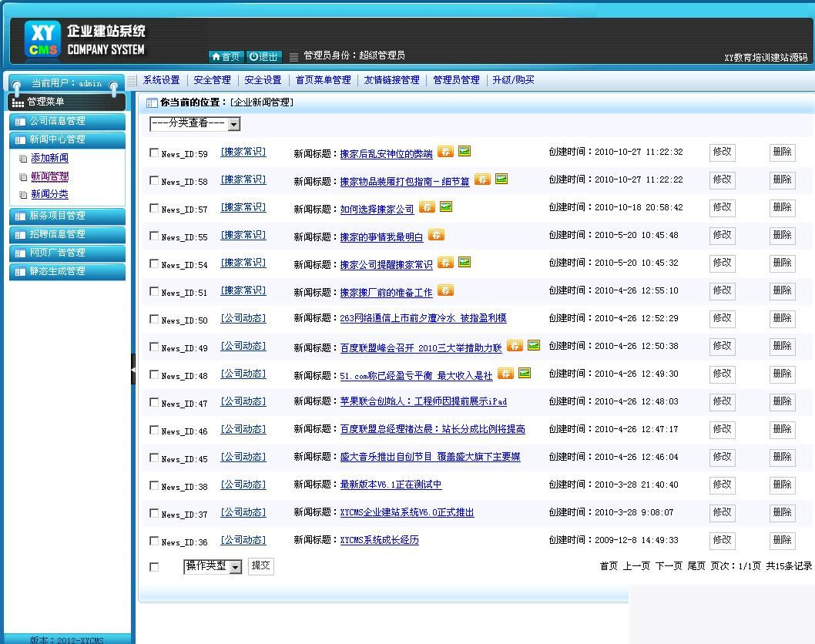
Task: Open the 操作类型 dropdown at the bottom
Action: [213, 565]
